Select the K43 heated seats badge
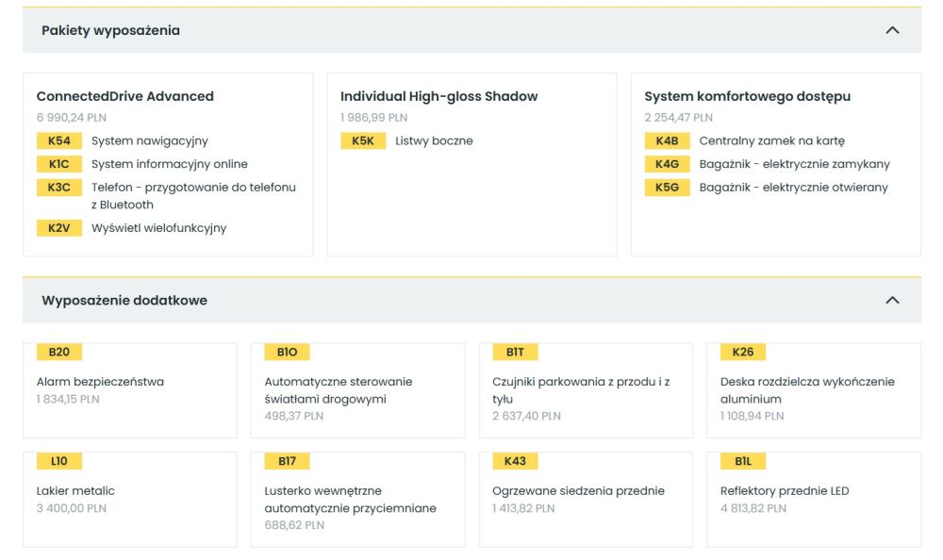This screenshot has width=943, height=560. click(x=515, y=461)
